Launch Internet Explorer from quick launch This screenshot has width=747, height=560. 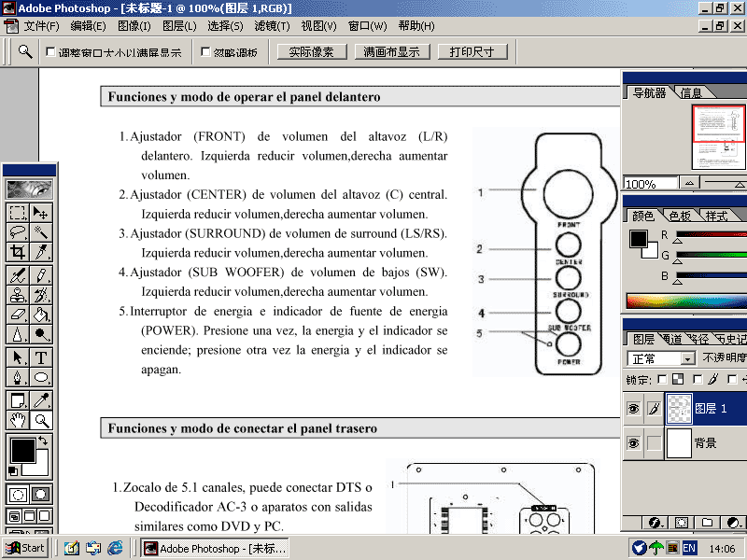115,548
